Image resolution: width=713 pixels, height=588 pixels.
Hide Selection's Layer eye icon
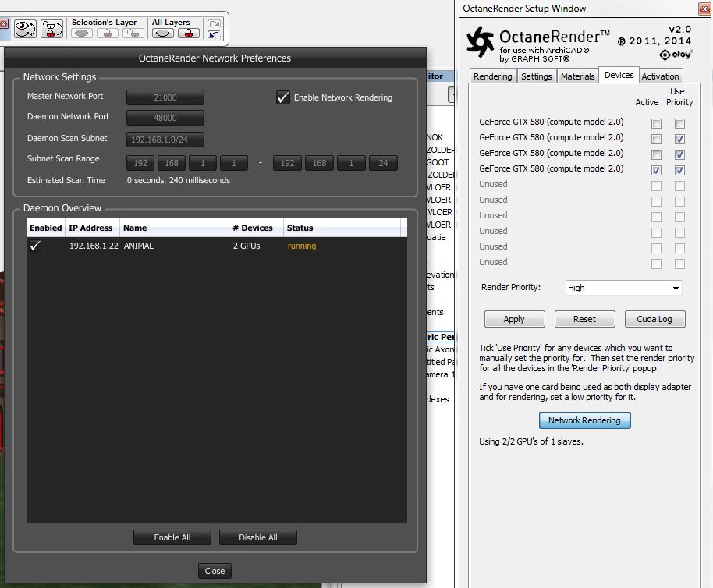pos(82,34)
